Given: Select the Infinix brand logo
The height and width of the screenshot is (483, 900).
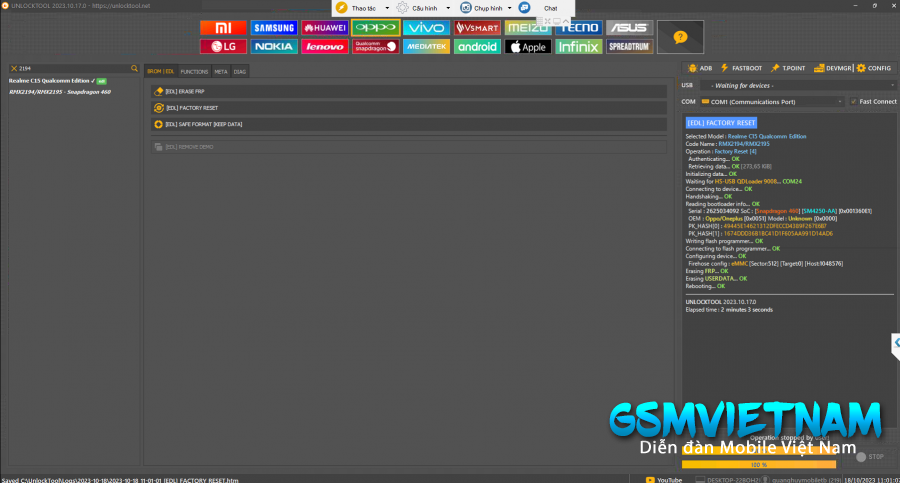Looking at the screenshot, I should pos(579,47).
